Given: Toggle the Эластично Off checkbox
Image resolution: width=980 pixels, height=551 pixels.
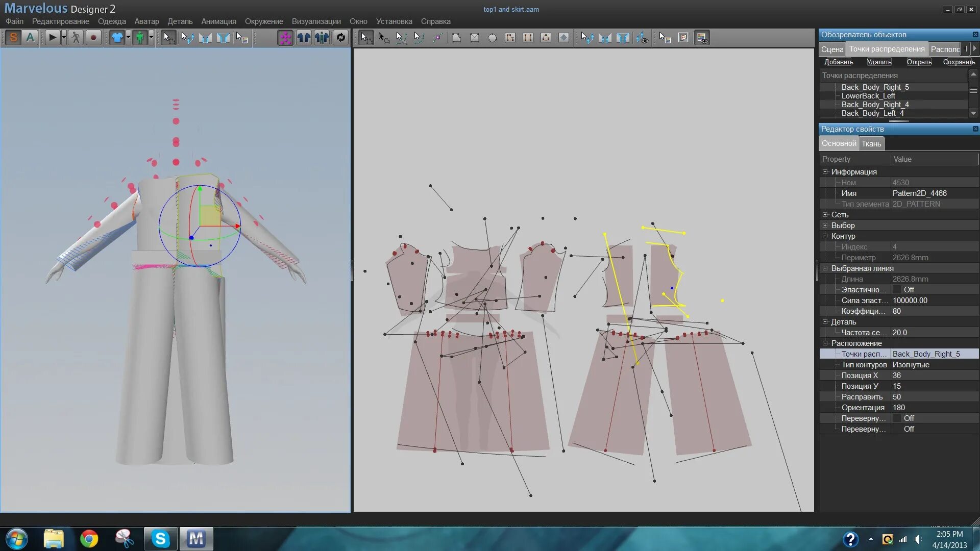Looking at the screenshot, I should pos(897,290).
